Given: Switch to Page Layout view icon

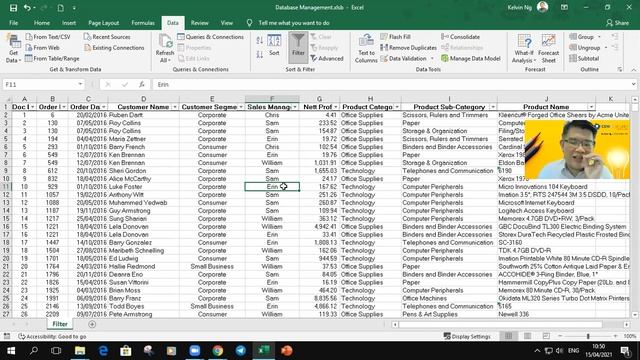Looking at the screenshot, I should coord(527,336).
